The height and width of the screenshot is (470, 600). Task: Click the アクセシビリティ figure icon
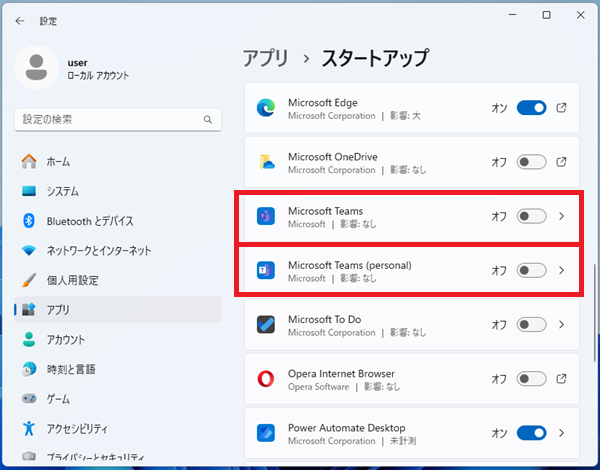coord(29,428)
